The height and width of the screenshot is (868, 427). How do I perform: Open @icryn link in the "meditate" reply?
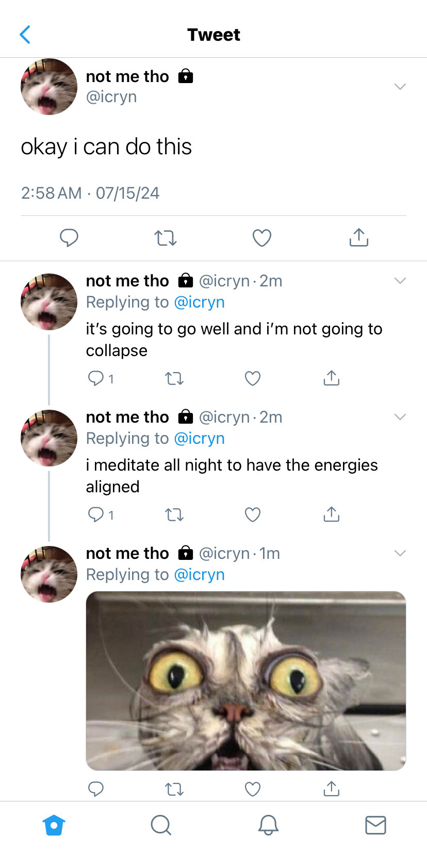pos(200,438)
